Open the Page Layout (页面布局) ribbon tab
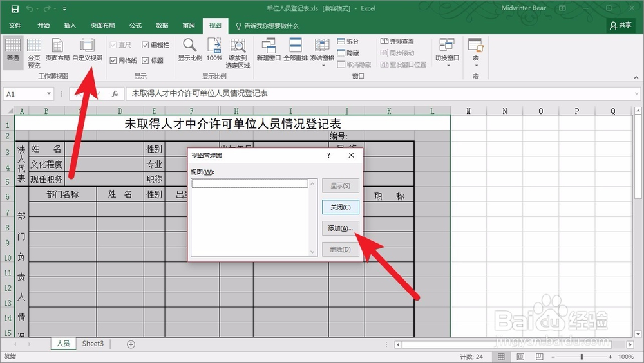 (102, 26)
